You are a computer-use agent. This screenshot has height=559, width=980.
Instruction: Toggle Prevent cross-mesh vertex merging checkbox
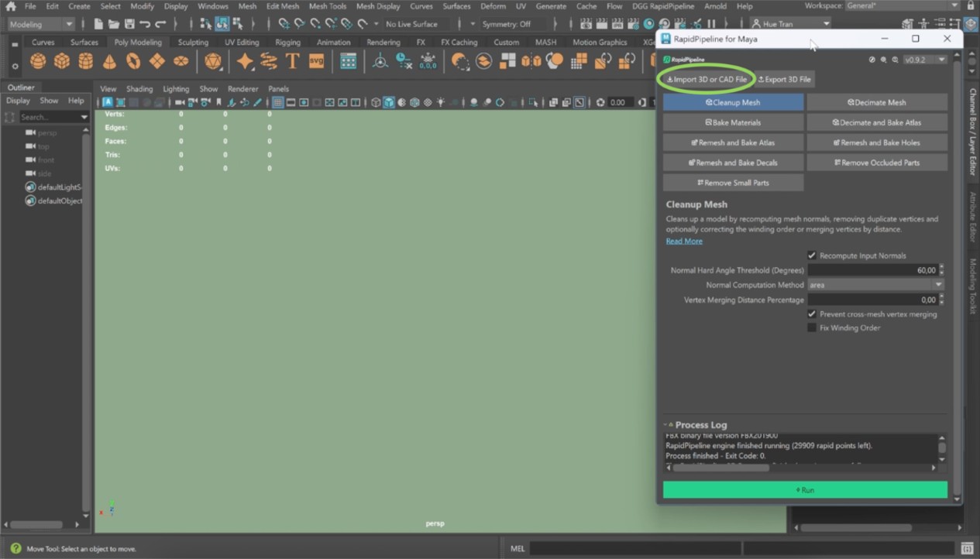pos(812,314)
